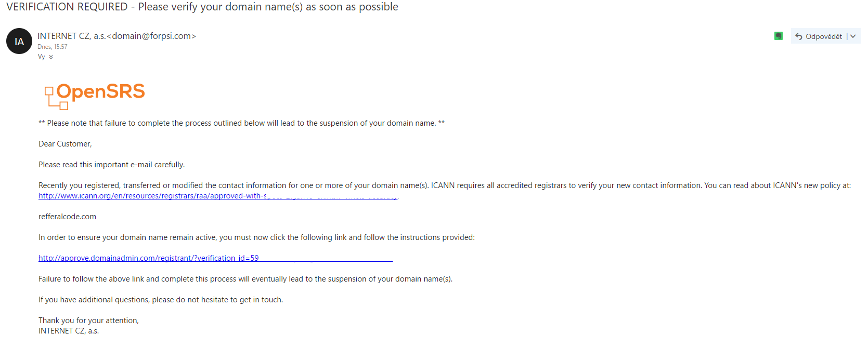Click the VERIFICATION REQUIRED subject line

click(202, 7)
